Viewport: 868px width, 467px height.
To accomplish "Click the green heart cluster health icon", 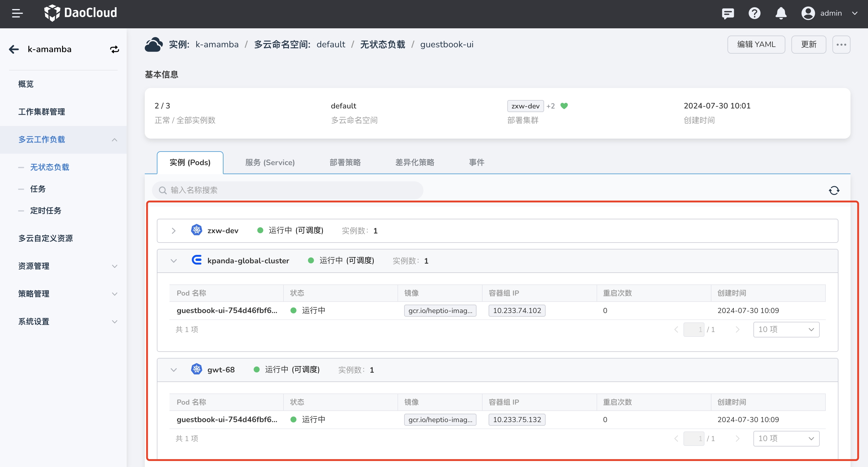I will pyautogui.click(x=564, y=106).
